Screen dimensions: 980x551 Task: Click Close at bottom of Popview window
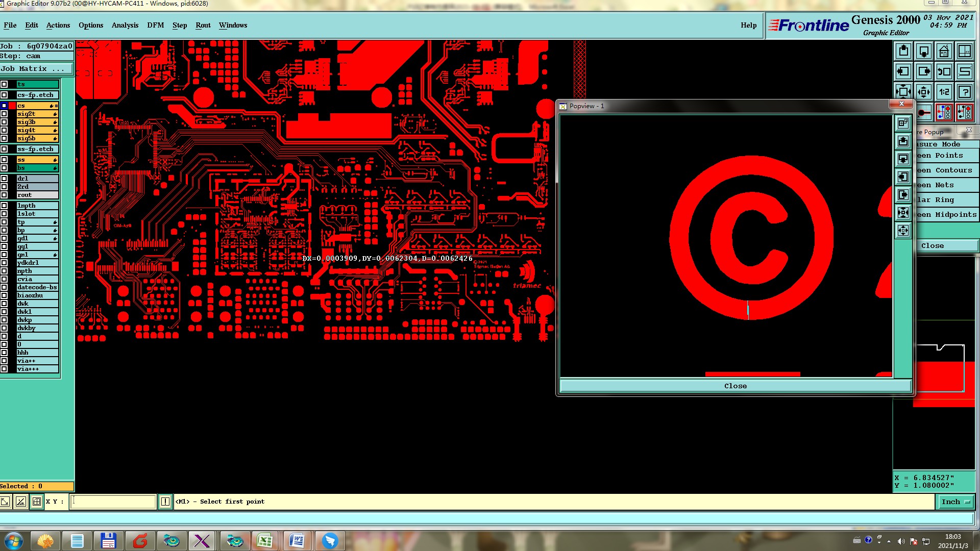[x=736, y=386]
